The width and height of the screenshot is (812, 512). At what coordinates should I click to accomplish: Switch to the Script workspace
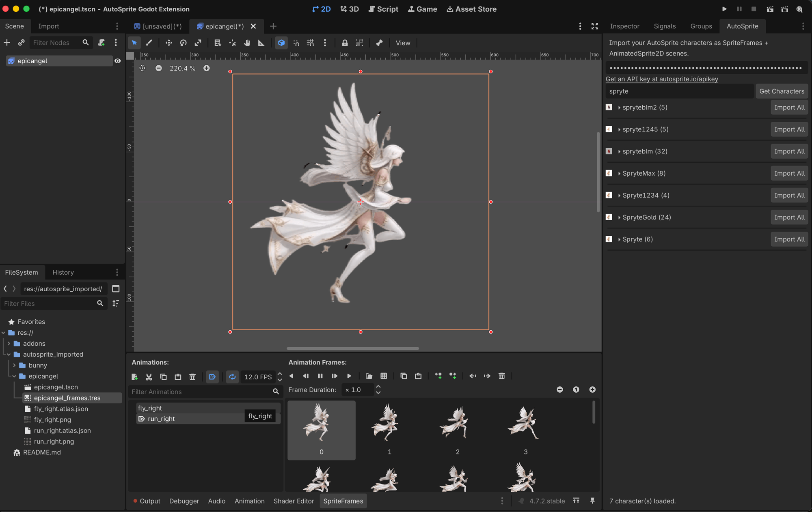[383, 9]
